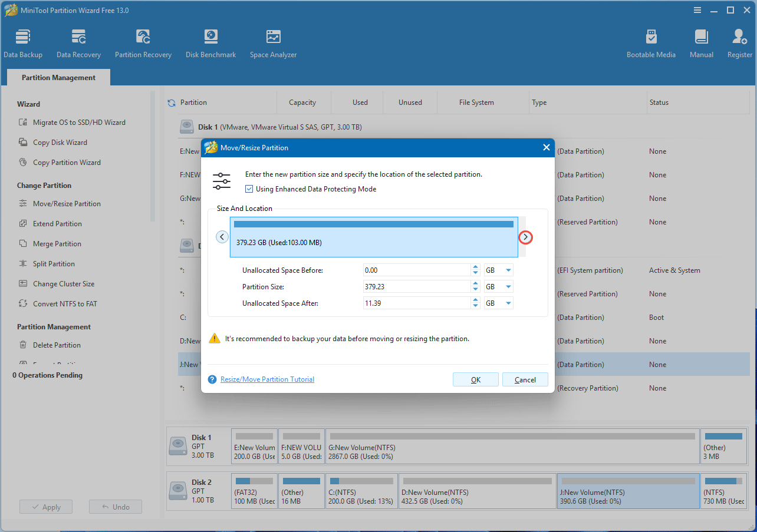Click Register in the toolbar
Viewport: 757px width, 532px height.
739,42
